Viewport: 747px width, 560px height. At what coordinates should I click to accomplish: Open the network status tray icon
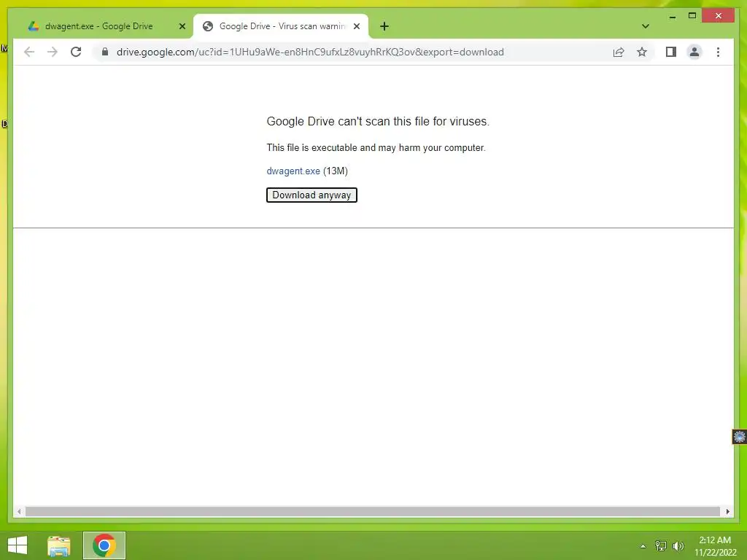(x=661, y=545)
